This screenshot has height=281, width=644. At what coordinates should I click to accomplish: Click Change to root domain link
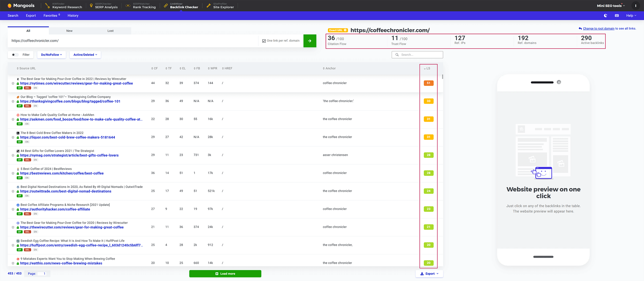tap(599, 28)
